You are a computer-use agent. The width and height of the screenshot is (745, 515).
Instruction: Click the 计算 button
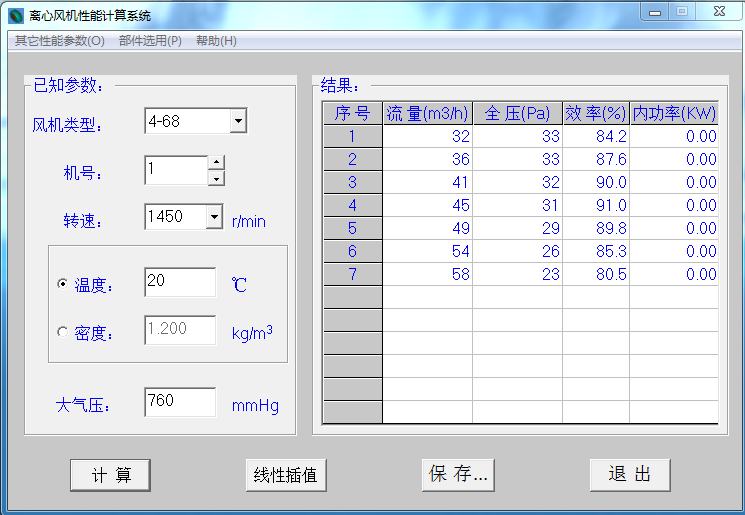click(x=110, y=475)
